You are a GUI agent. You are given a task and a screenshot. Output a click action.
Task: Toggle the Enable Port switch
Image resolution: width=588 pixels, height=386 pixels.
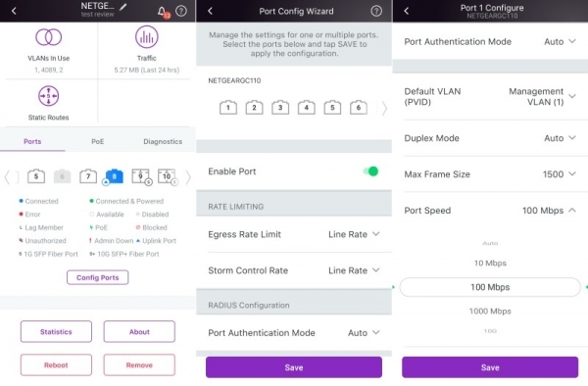click(370, 171)
